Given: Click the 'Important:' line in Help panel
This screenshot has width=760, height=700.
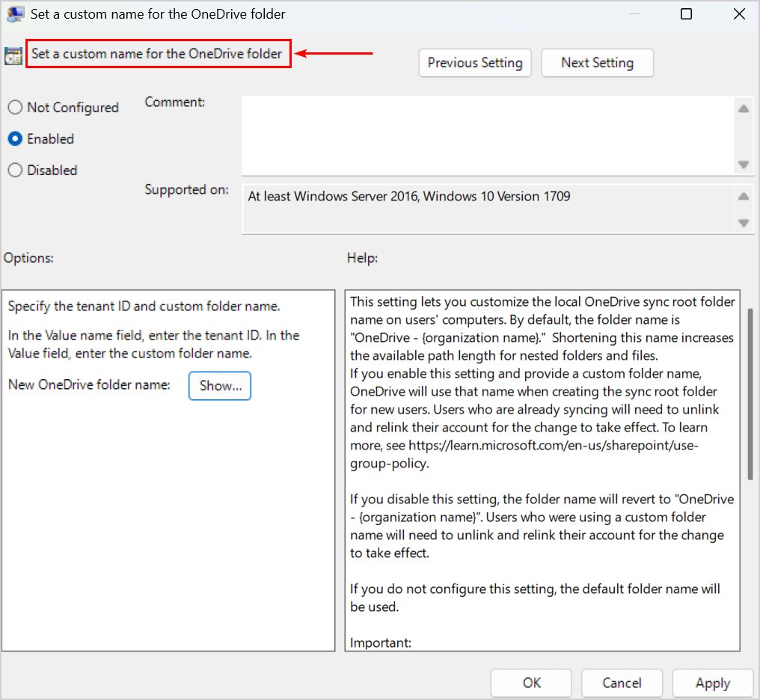Looking at the screenshot, I should [x=381, y=642].
